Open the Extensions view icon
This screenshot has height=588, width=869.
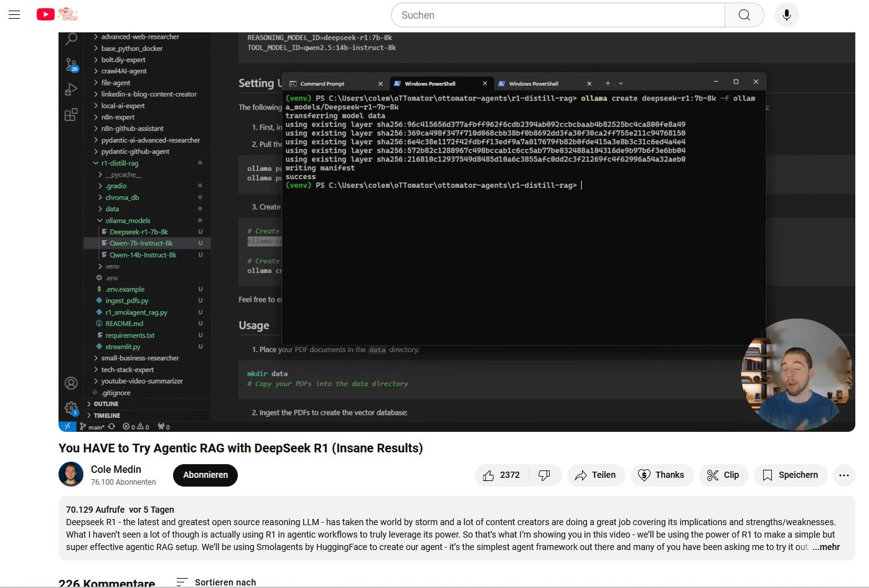pos(72,114)
